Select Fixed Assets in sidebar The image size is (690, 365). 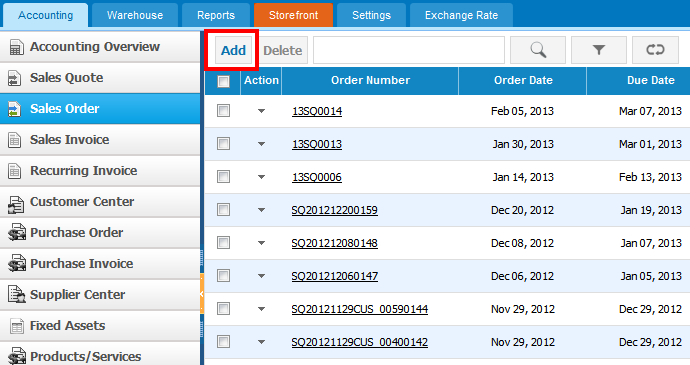[100, 325]
